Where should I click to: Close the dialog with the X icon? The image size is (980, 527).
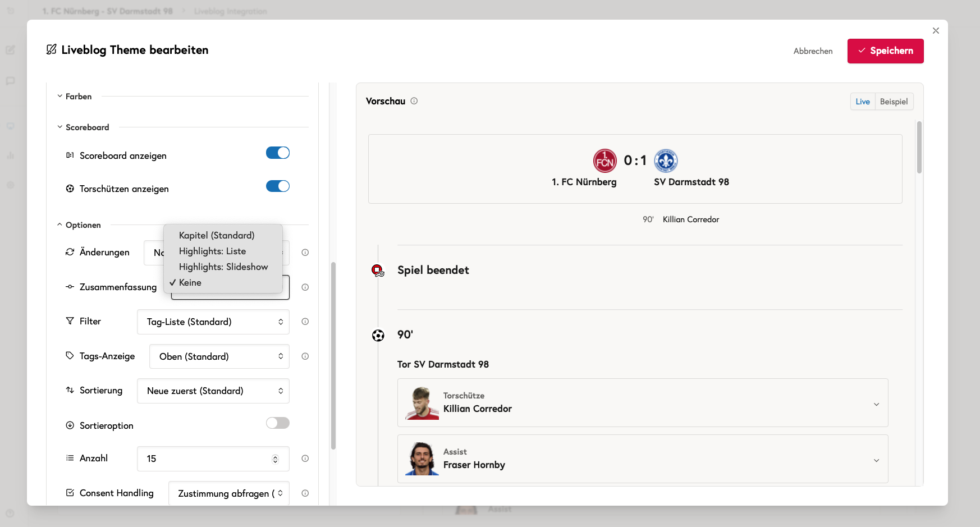936,31
